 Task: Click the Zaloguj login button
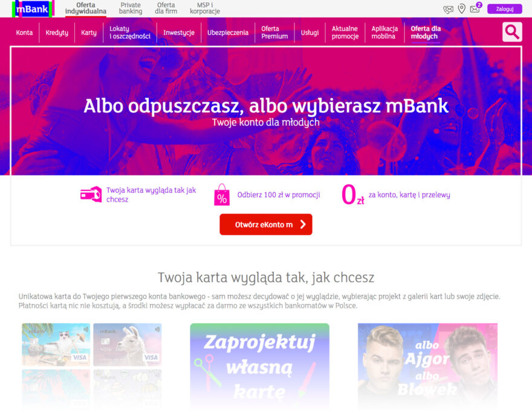click(x=505, y=9)
